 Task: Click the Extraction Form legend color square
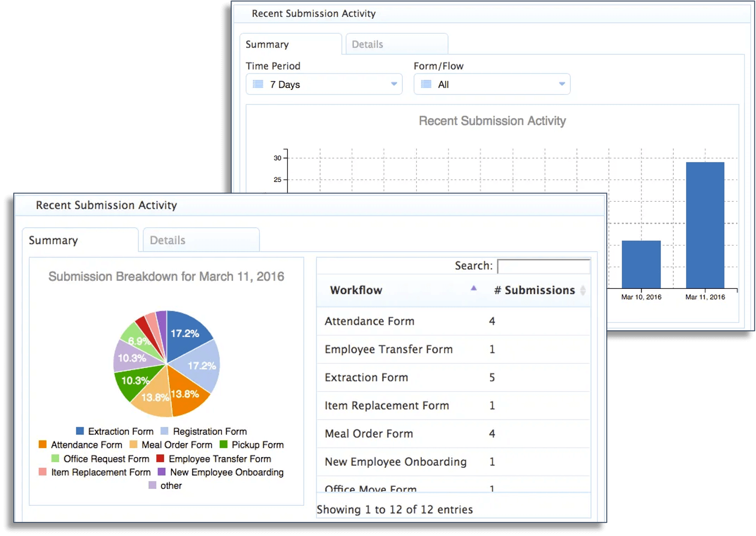click(79, 430)
